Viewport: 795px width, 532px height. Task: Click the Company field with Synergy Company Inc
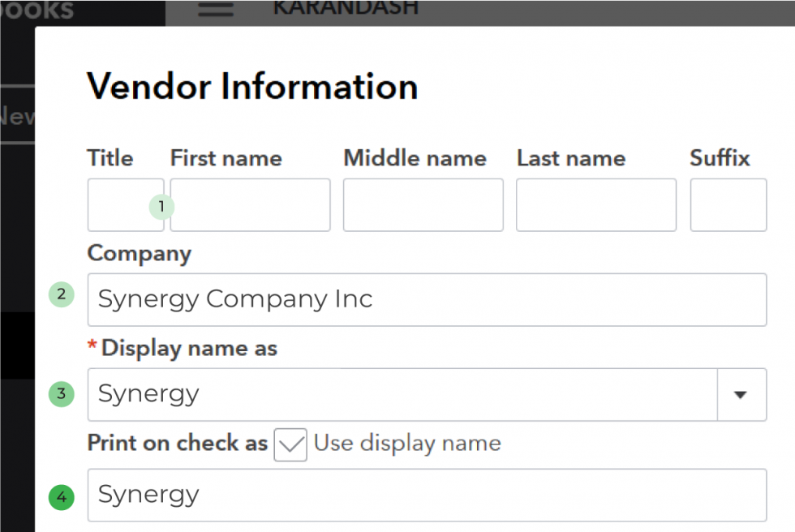[x=427, y=299]
